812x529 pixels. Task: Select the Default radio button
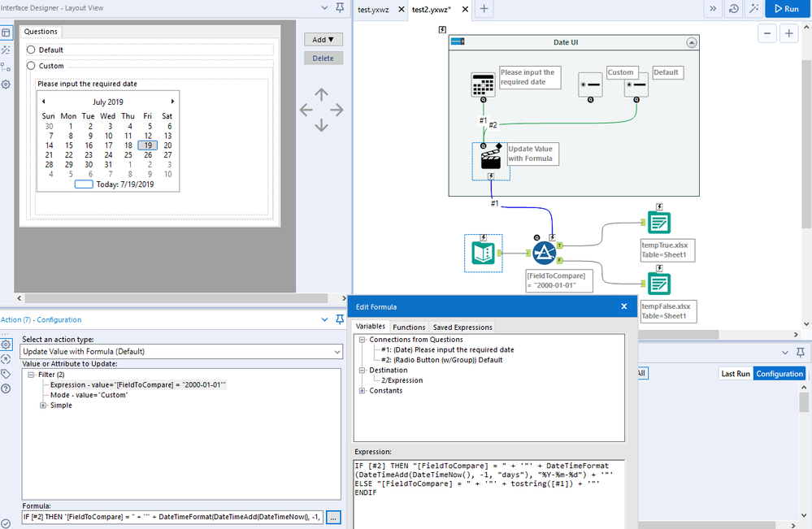32,50
